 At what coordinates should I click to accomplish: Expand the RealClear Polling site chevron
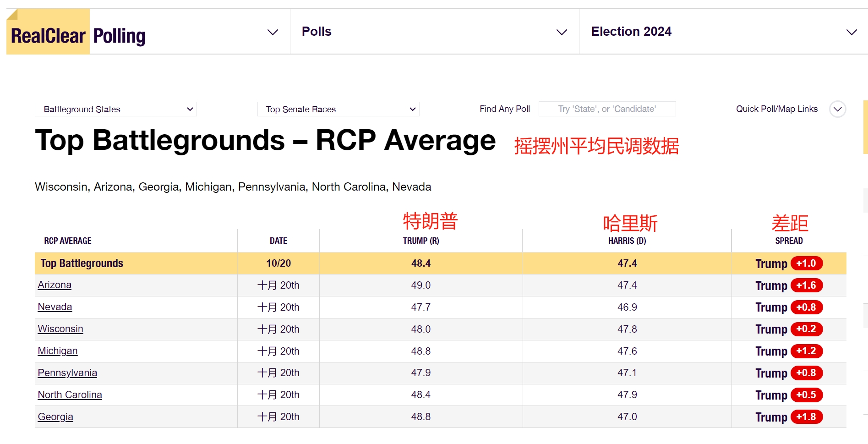273,32
